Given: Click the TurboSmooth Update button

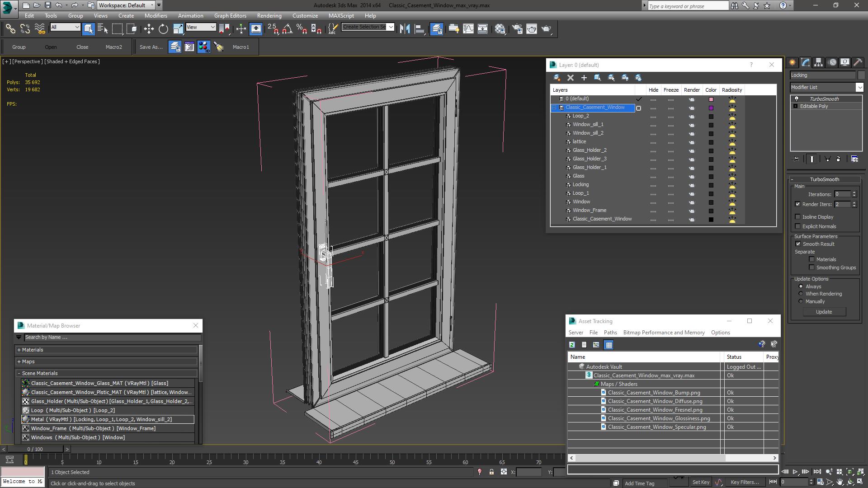Looking at the screenshot, I should [824, 312].
